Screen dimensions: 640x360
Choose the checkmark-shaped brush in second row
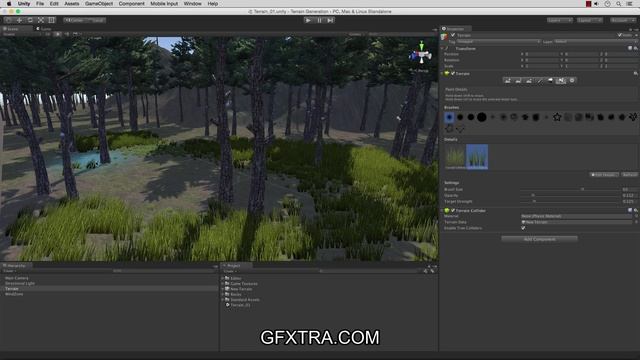pyautogui.click(x=460, y=129)
